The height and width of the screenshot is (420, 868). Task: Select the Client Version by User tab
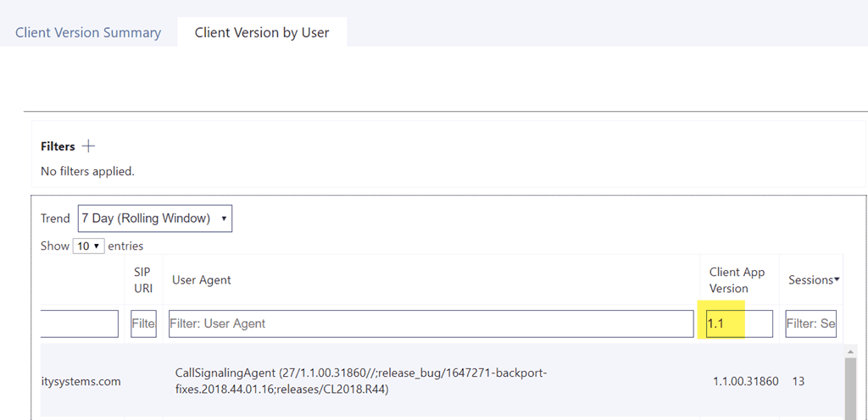click(262, 33)
